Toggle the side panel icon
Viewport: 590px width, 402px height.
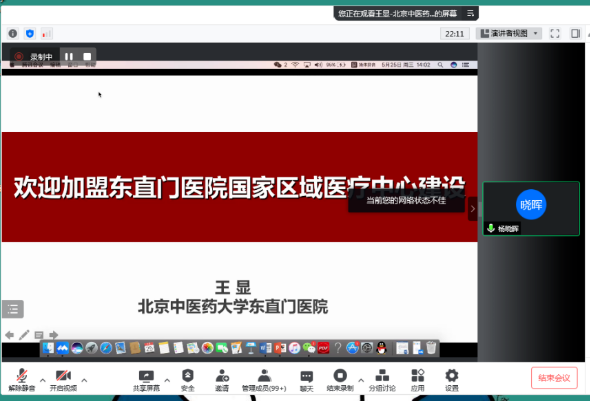(575, 34)
